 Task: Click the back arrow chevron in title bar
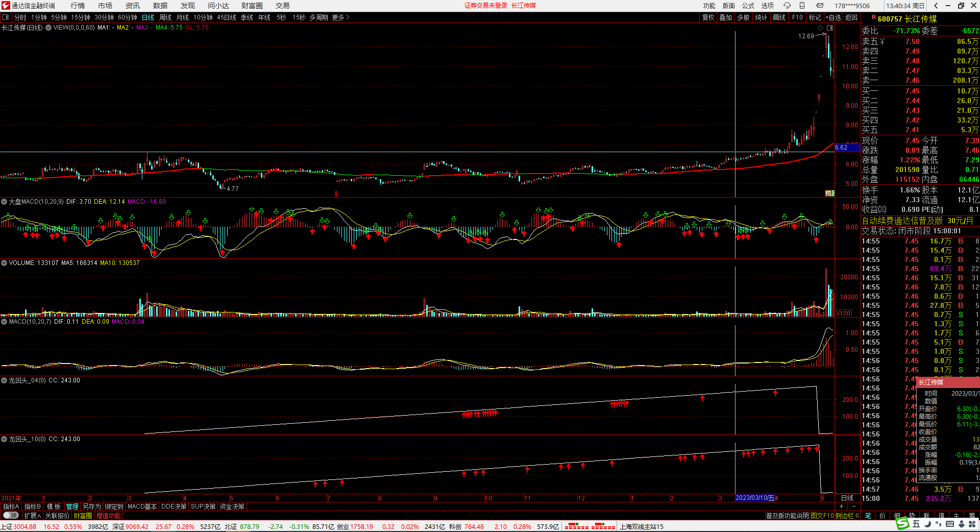tap(936, 6)
